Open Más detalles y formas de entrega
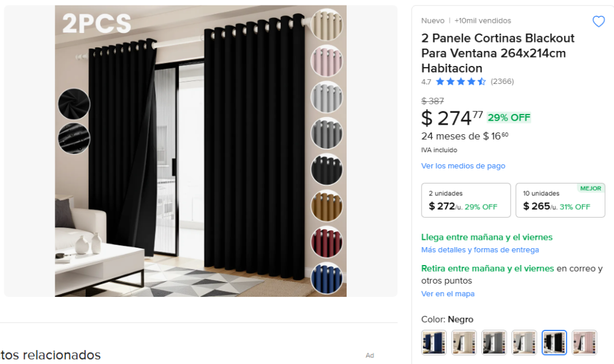The height and width of the screenshot is (364, 614). pos(480,249)
